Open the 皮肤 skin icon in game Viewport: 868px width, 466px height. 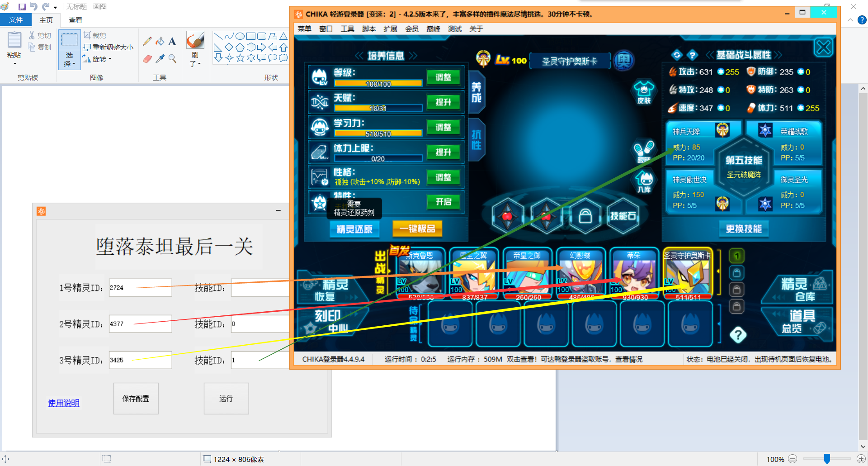pos(644,92)
